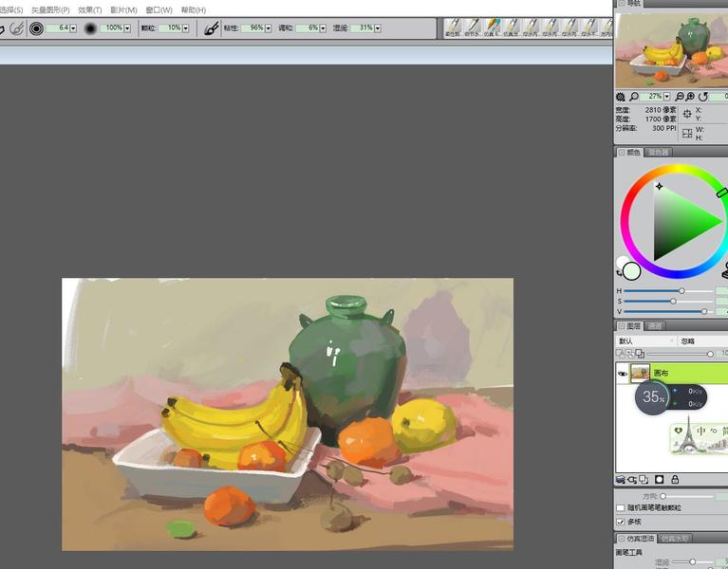Toggle the 多核 checkbox
The height and width of the screenshot is (569, 728).
[621, 523]
